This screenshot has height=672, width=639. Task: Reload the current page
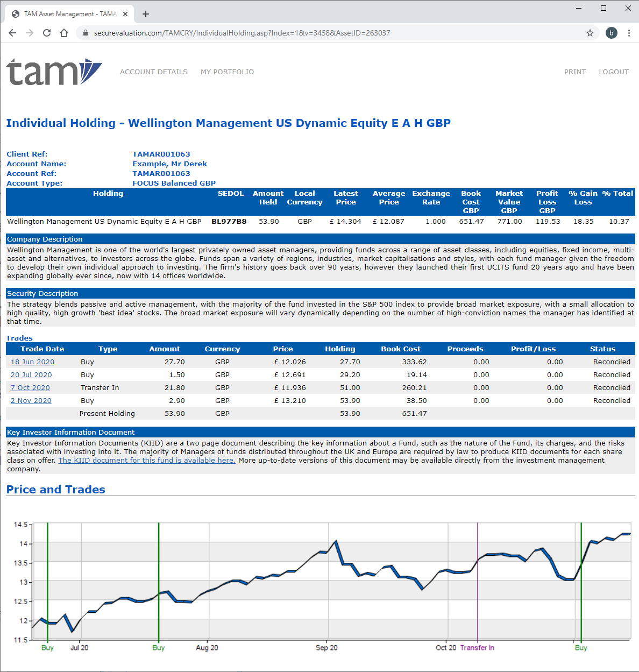point(47,33)
